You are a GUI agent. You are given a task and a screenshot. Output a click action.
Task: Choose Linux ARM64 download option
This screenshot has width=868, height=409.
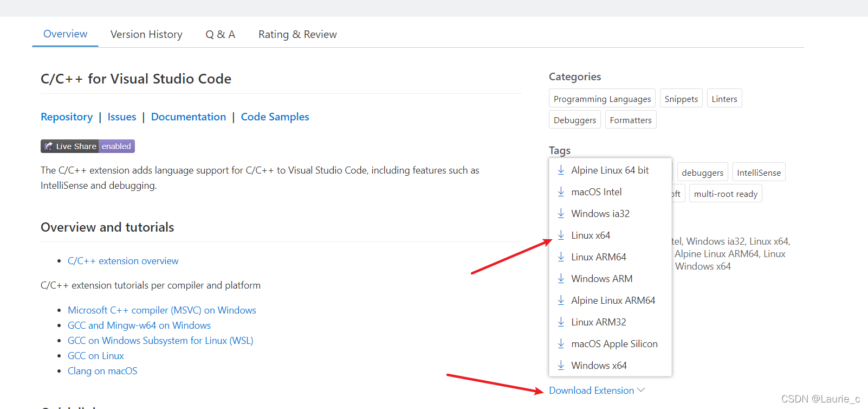tap(610, 257)
